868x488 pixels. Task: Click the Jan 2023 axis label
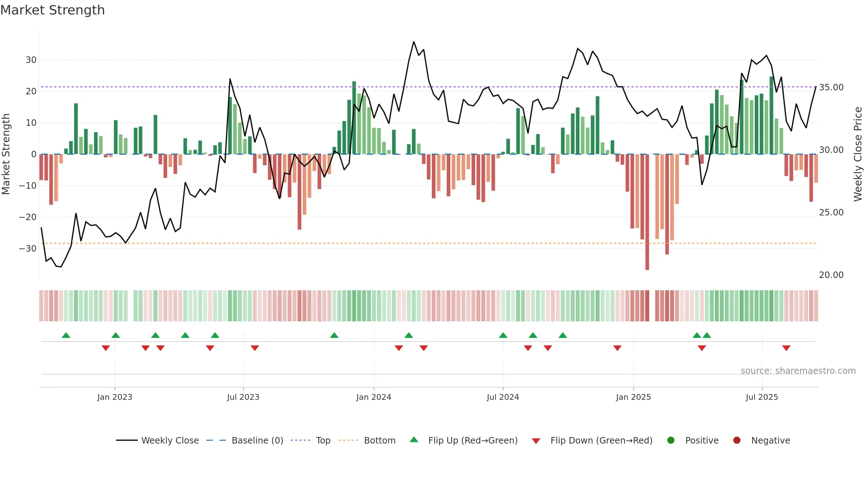[115, 397]
